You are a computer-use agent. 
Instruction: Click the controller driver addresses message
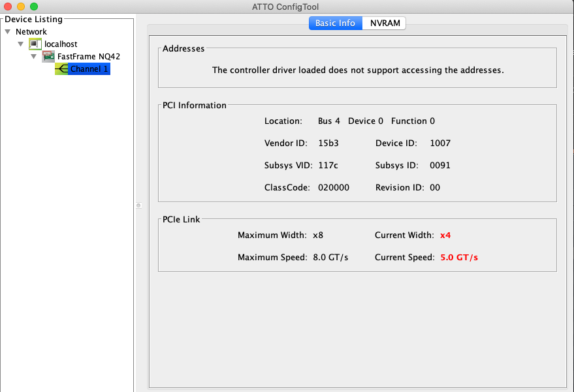pyautogui.click(x=358, y=70)
